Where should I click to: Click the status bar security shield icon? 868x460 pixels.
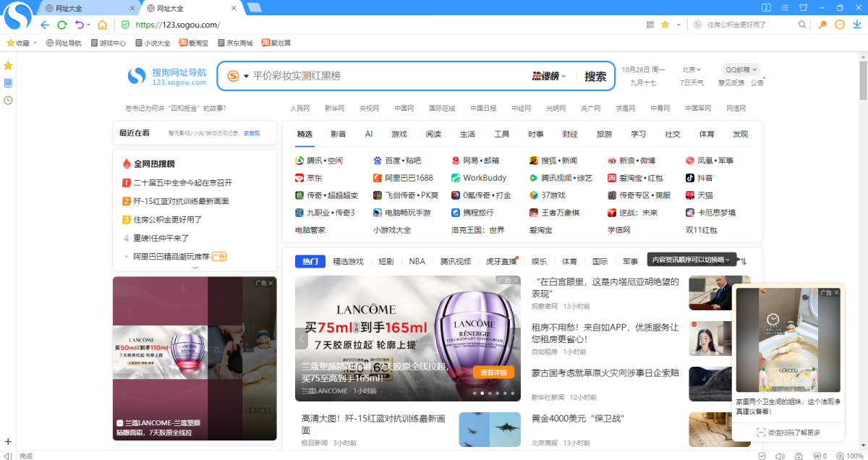point(762,456)
